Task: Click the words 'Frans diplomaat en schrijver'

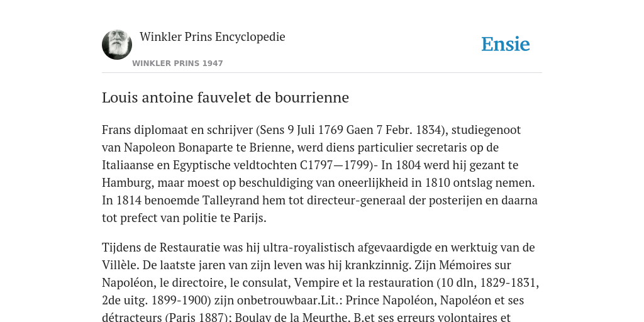Action: 177,130
